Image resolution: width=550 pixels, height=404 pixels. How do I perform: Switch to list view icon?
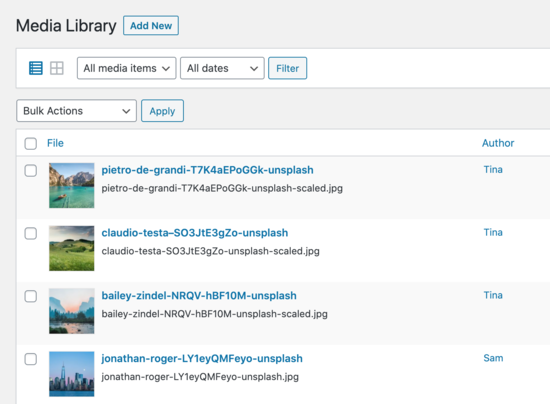pyautogui.click(x=35, y=68)
